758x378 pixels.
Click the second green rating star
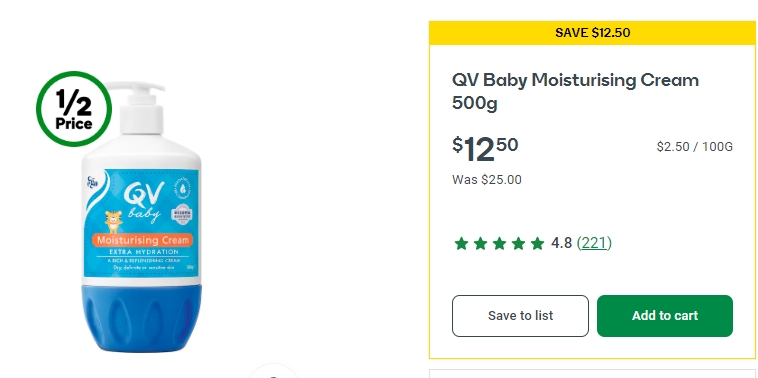480,243
